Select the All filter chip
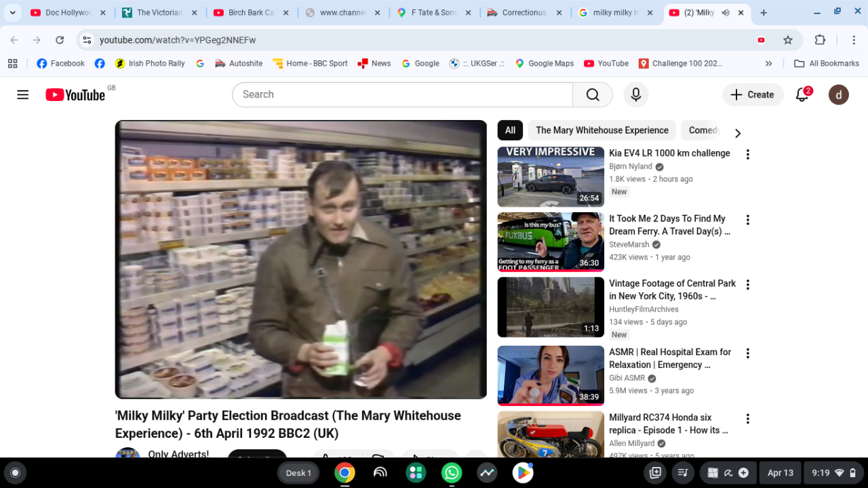Image resolution: width=868 pixels, height=488 pixels. [510, 130]
